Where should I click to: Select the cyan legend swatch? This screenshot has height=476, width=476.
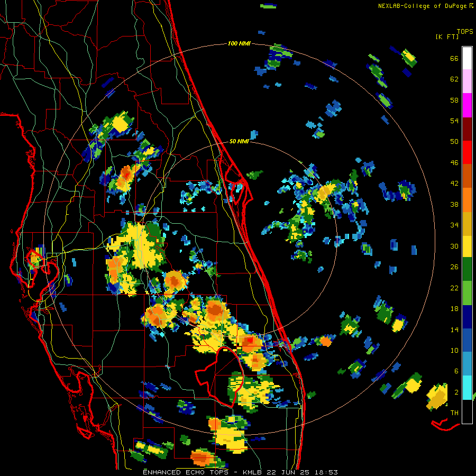click(x=467, y=388)
